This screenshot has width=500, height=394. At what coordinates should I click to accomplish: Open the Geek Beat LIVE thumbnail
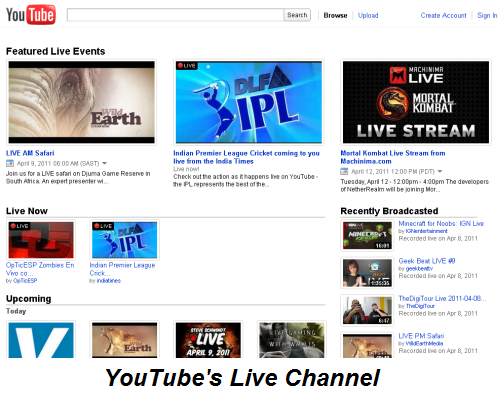coord(367,273)
